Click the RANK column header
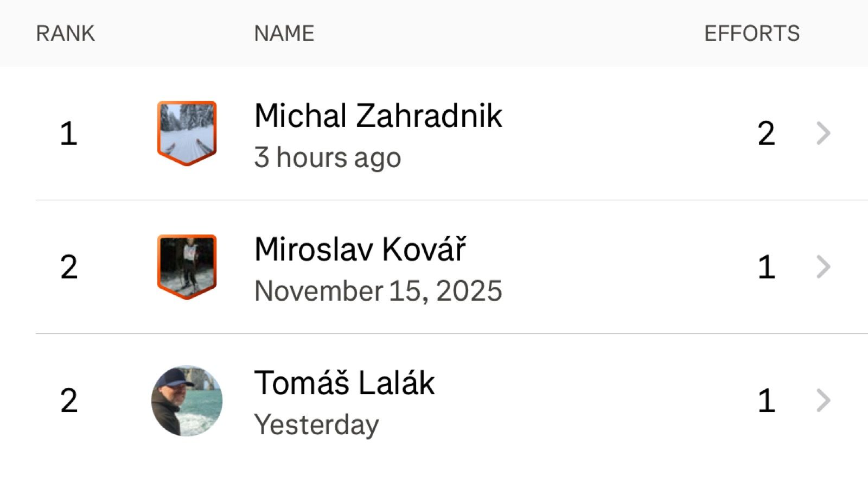Viewport: 868px width, 482px height. tap(65, 34)
